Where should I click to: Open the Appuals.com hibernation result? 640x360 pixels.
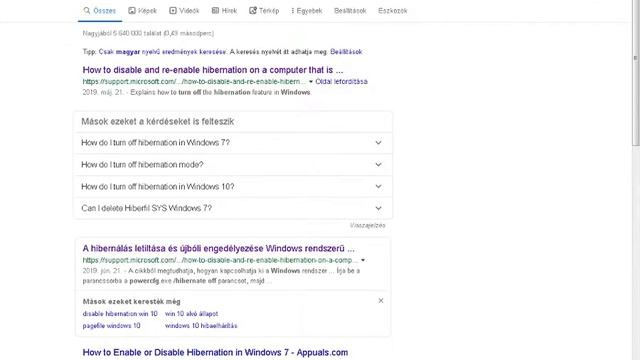[x=215, y=353]
